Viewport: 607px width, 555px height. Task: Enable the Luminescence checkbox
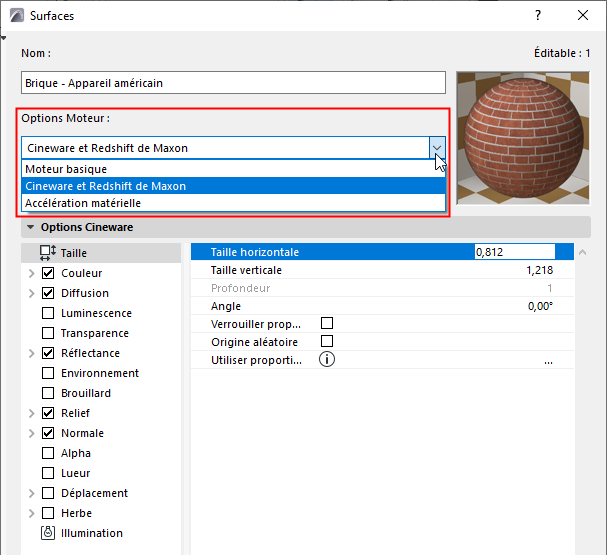[48, 313]
